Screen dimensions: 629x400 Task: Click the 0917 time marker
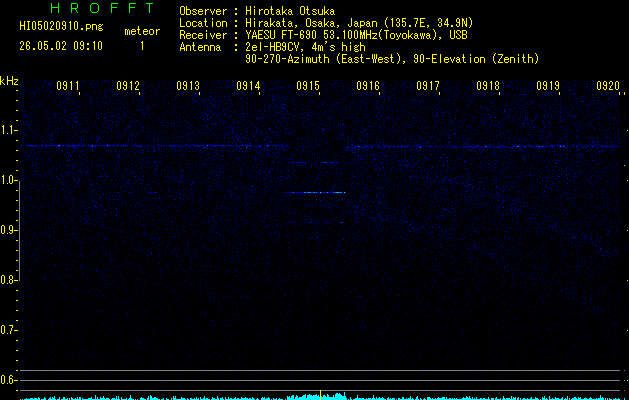pos(428,85)
